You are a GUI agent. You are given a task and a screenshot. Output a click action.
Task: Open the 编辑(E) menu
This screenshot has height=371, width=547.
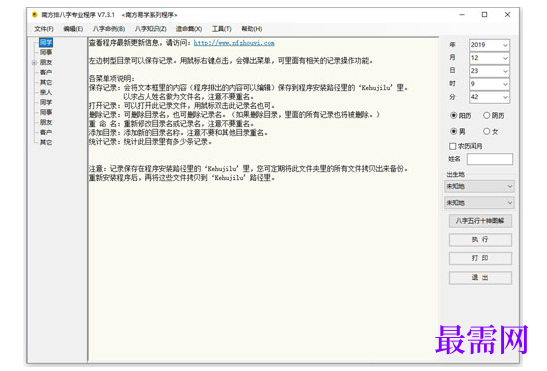pos(73,29)
